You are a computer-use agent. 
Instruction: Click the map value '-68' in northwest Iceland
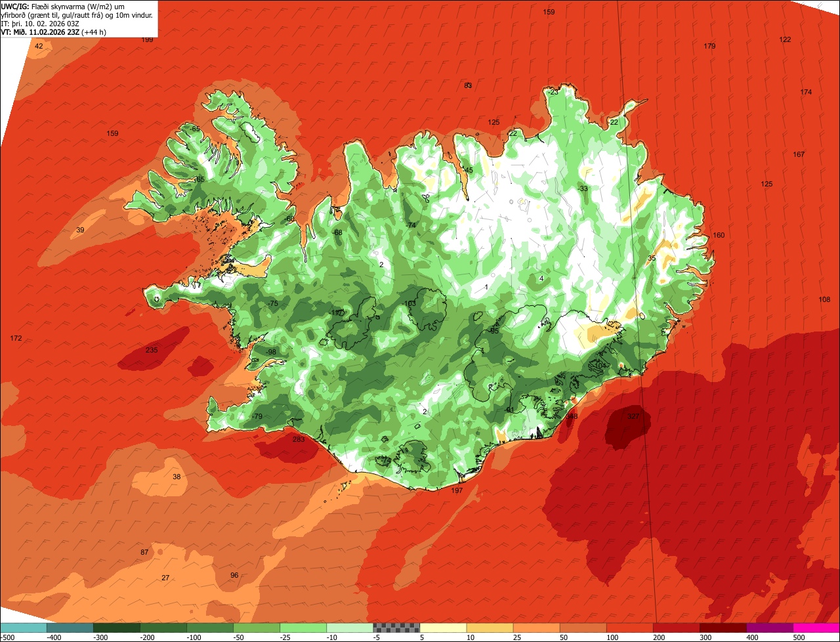(x=337, y=232)
